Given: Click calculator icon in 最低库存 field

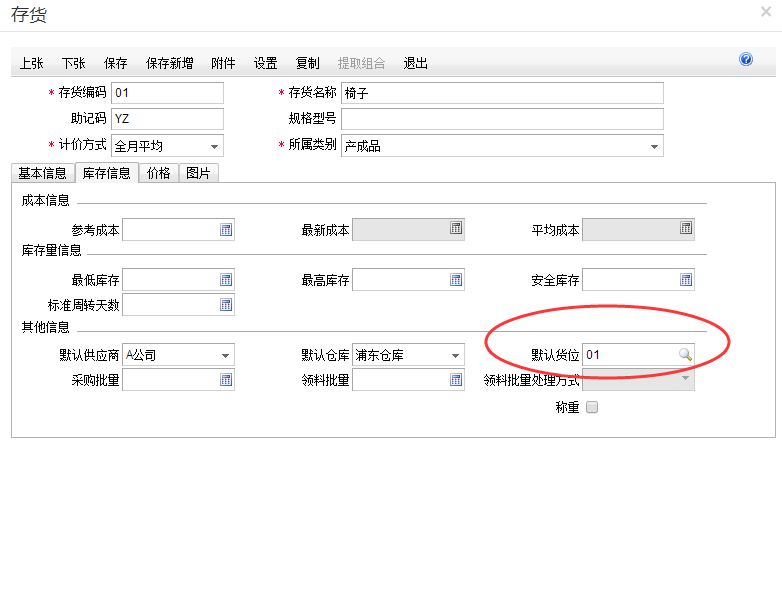Looking at the screenshot, I should coord(226,280).
